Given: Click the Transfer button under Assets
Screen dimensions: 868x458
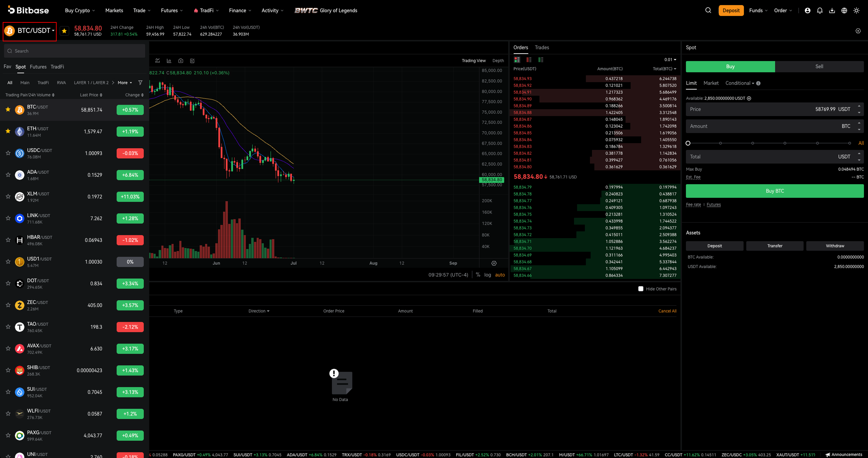Looking at the screenshot, I should [775, 246].
